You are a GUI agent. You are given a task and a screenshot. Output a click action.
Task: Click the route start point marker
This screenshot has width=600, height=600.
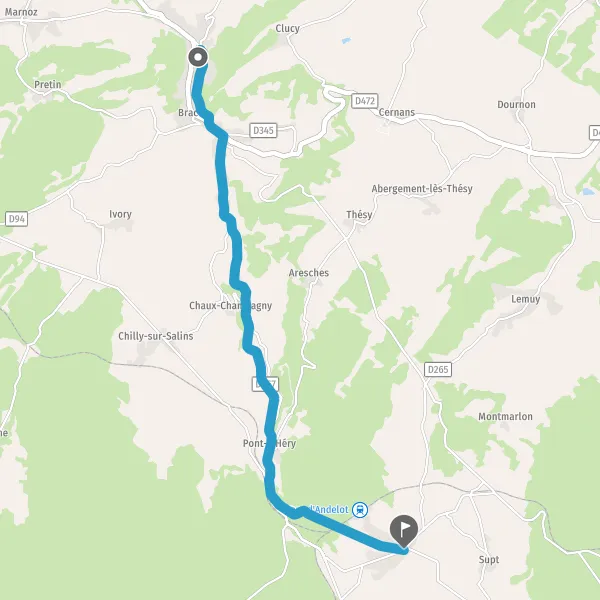(x=198, y=57)
